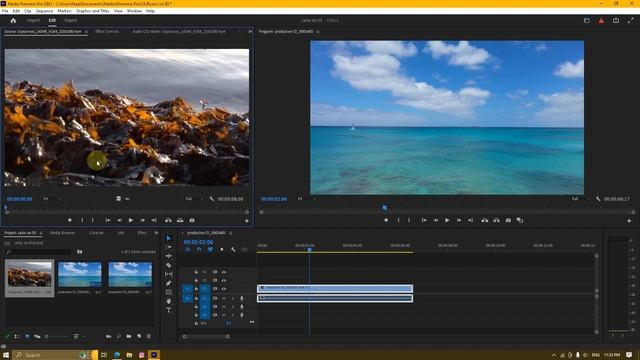
Task: Click Extract button in Program monitor
Action: point(496,220)
